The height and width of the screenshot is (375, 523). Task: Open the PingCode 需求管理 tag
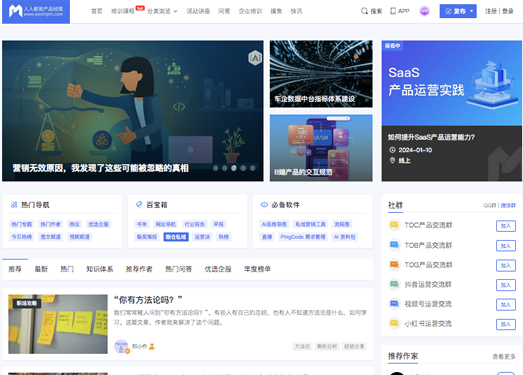point(303,237)
